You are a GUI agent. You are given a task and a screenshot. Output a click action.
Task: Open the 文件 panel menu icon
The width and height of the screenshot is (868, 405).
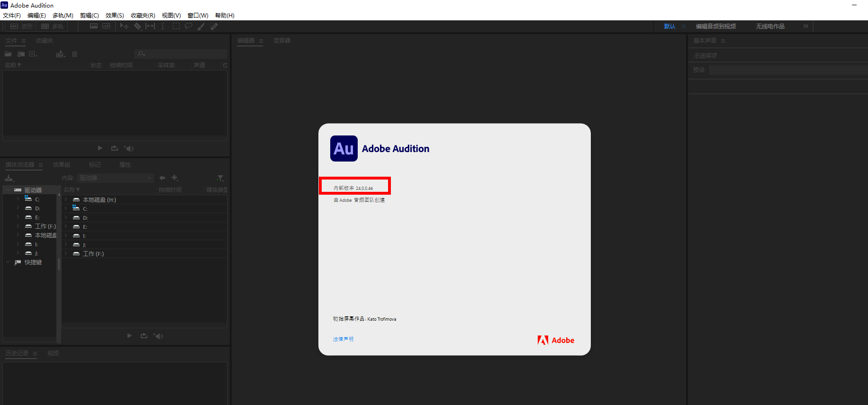[x=24, y=41]
